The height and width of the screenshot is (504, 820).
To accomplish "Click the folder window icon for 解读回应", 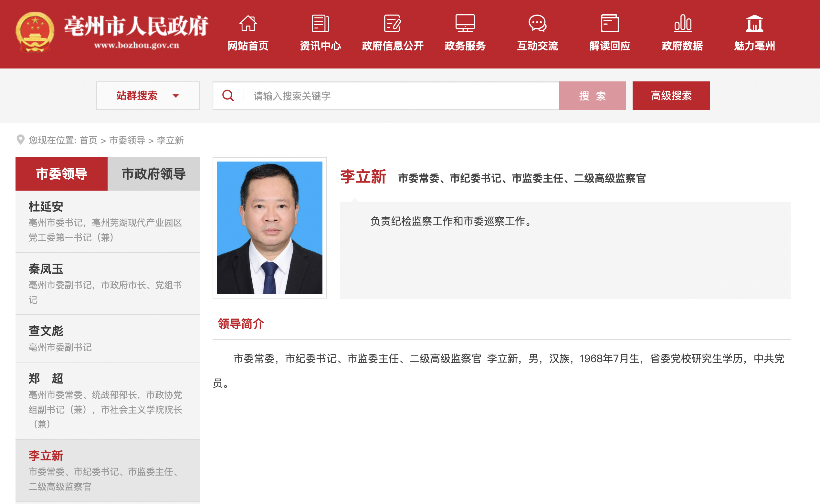I will point(610,23).
